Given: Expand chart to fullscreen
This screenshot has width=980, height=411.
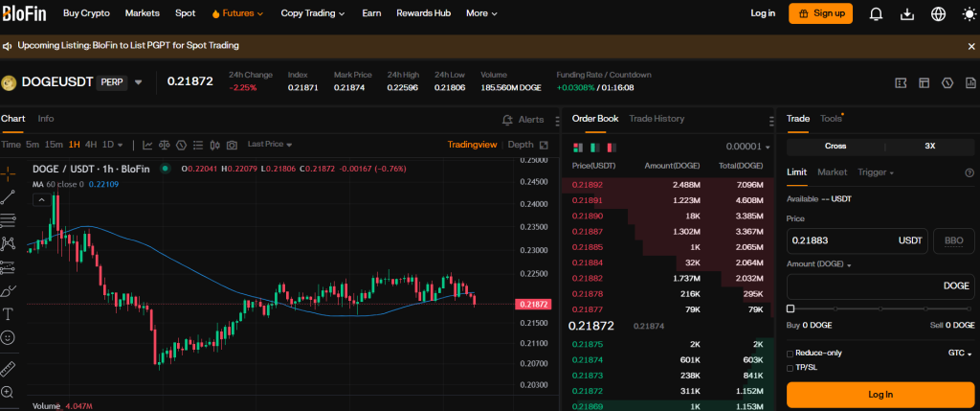Looking at the screenshot, I should pyautogui.click(x=544, y=145).
